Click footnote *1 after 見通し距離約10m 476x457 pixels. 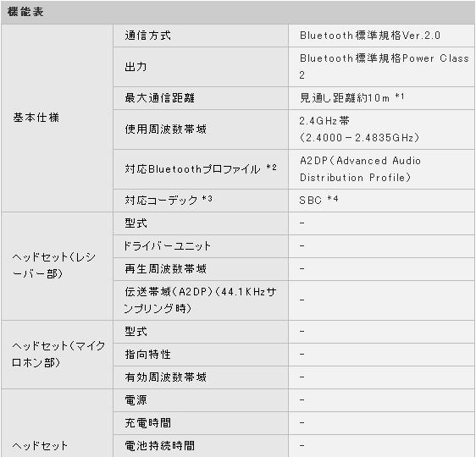tap(400, 96)
